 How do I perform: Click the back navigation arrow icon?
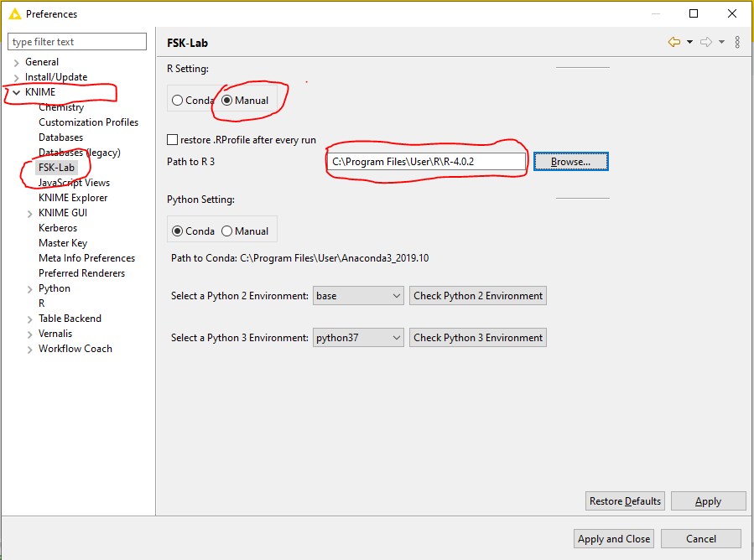click(x=674, y=42)
